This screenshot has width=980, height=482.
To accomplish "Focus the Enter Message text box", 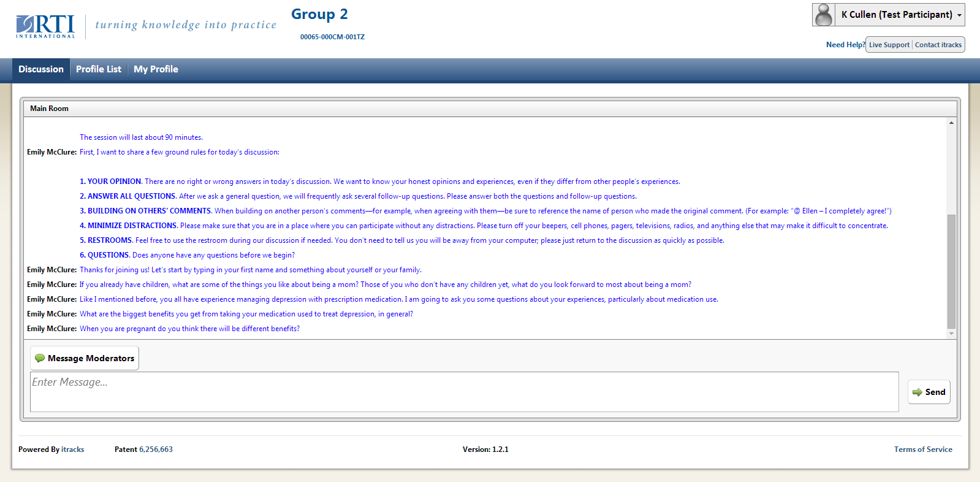I will pyautogui.click(x=464, y=392).
